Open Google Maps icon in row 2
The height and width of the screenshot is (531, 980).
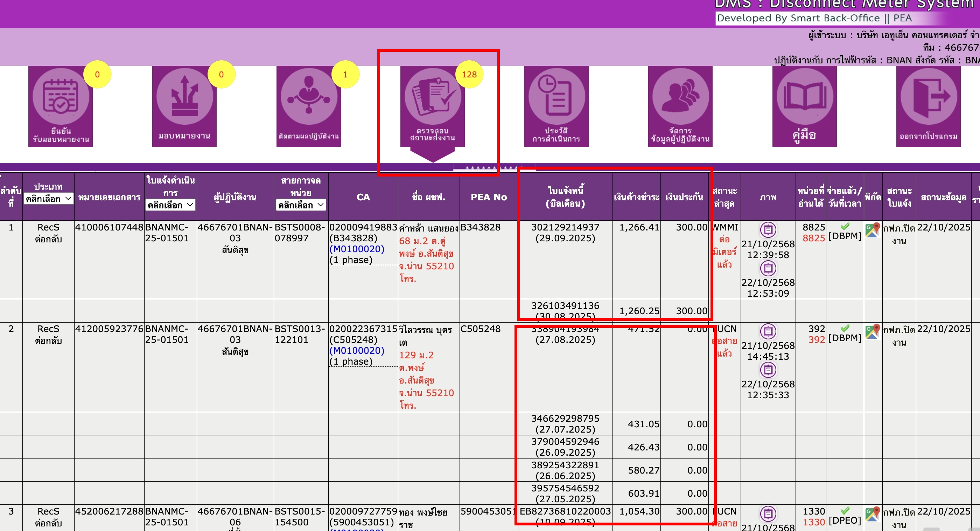[x=873, y=332]
